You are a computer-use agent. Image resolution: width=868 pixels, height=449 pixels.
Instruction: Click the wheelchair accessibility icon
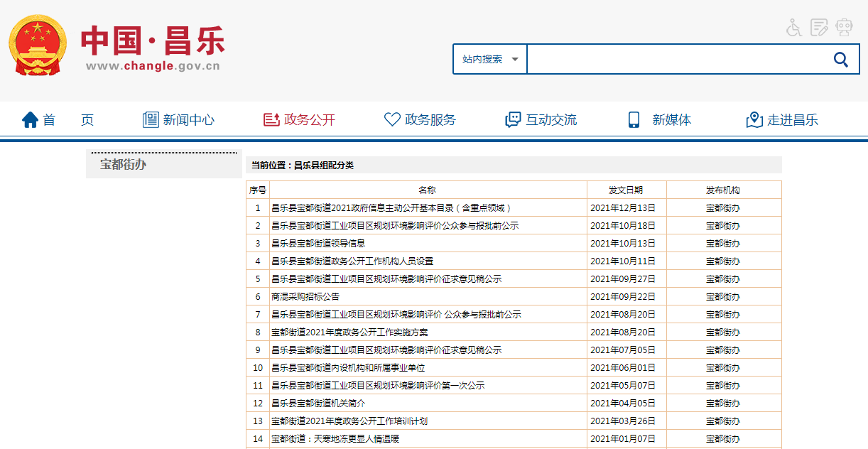(794, 28)
